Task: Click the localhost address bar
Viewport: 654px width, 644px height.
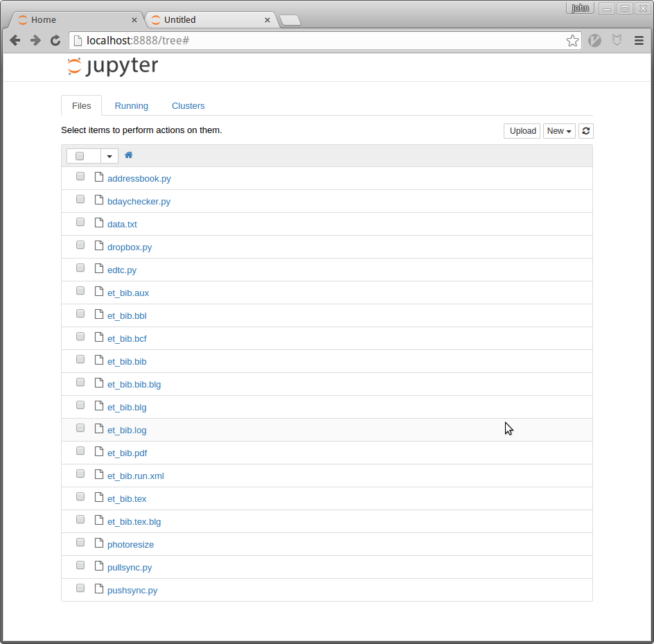Action: click(319, 41)
